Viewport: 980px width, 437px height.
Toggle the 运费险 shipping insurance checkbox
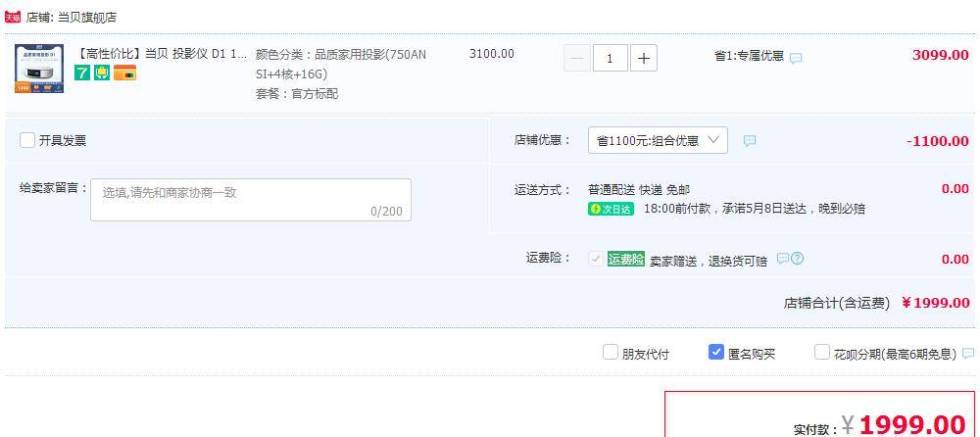coord(596,259)
